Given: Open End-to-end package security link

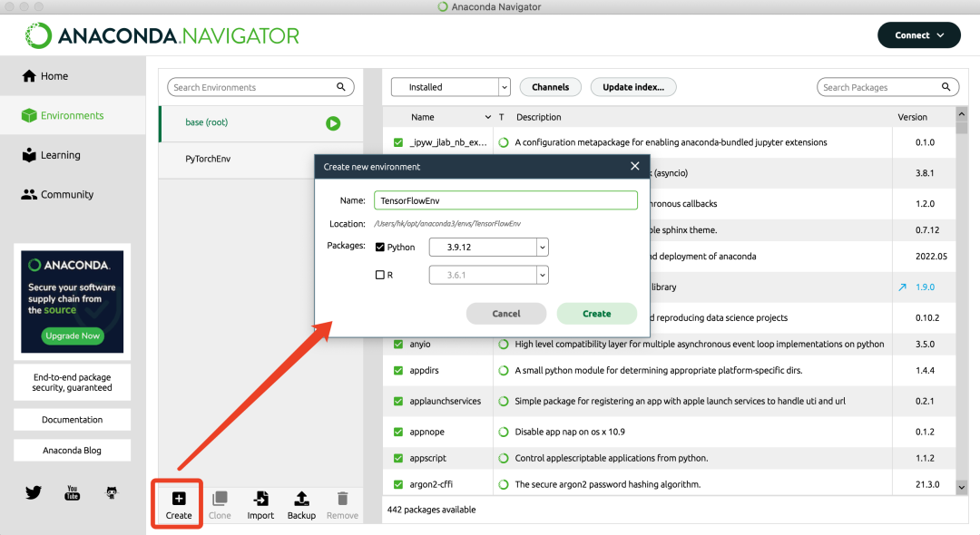Looking at the screenshot, I should (73, 382).
